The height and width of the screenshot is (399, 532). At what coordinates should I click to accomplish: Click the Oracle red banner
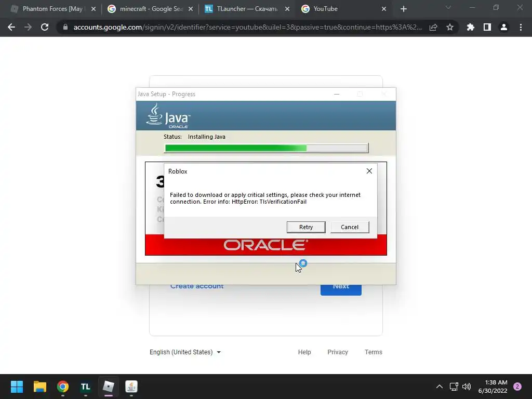[x=265, y=245]
